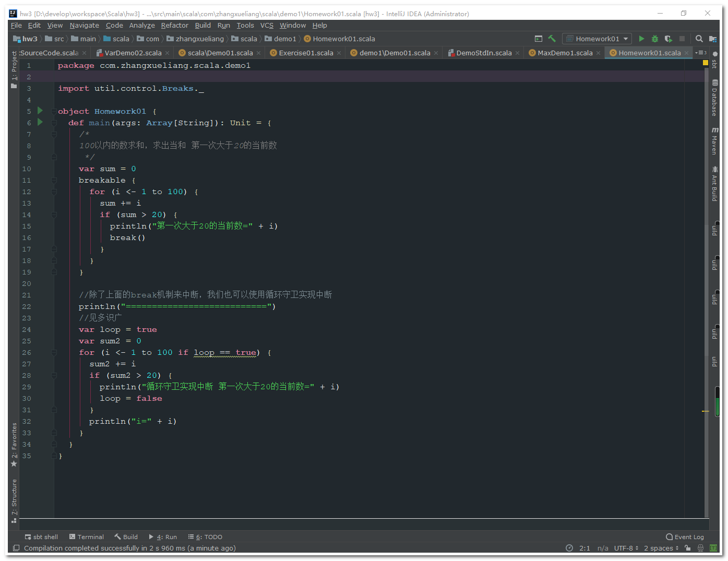Close the MaxDemo1.scala tab
This screenshot has width=728, height=561.
tap(598, 53)
